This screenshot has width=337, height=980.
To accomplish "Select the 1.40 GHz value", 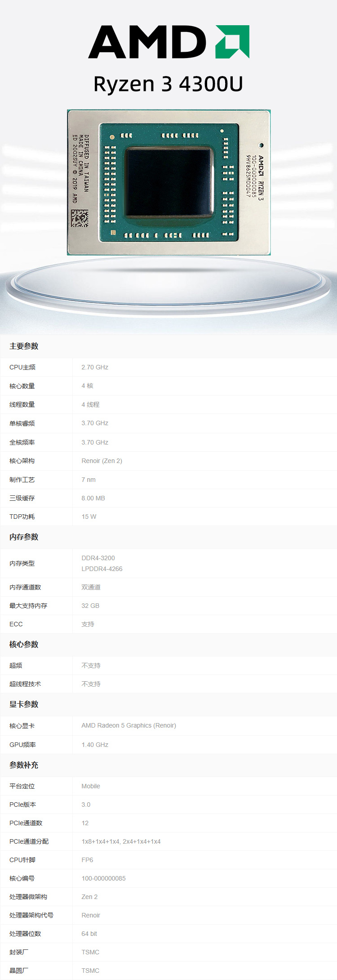I will (x=95, y=745).
